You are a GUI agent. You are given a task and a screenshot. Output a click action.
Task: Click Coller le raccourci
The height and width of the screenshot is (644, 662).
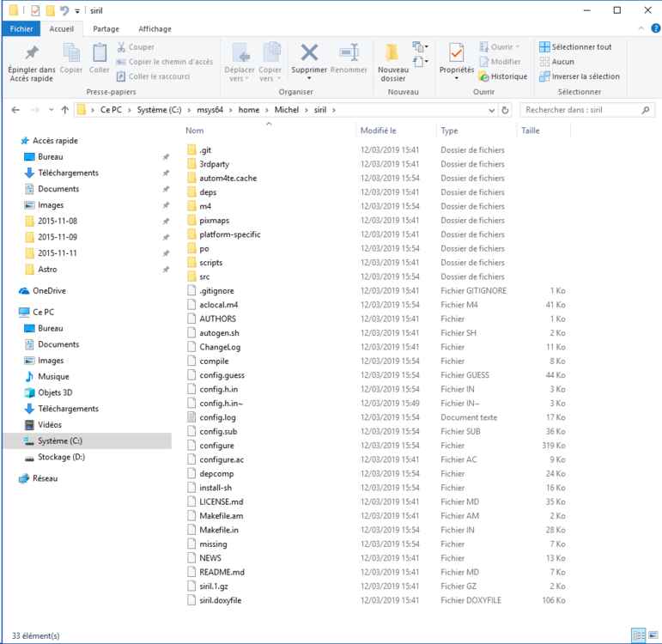click(153, 76)
